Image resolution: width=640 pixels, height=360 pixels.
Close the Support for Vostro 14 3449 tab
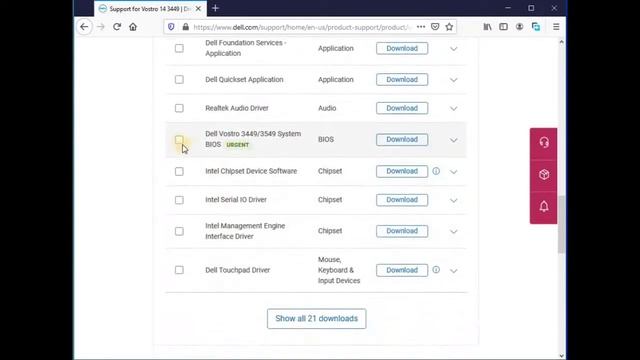[x=198, y=9]
